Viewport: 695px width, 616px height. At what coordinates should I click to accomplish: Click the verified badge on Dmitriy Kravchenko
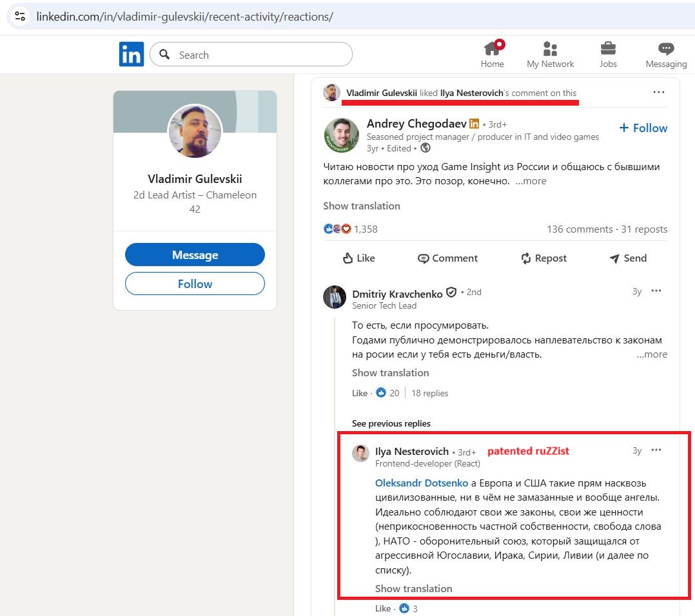point(451,292)
